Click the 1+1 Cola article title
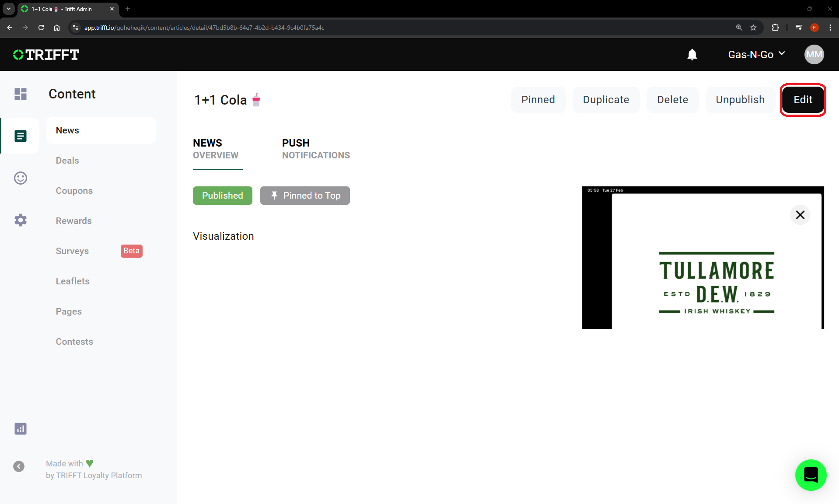The height and width of the screenshot is (504, 839). point(227,100)
